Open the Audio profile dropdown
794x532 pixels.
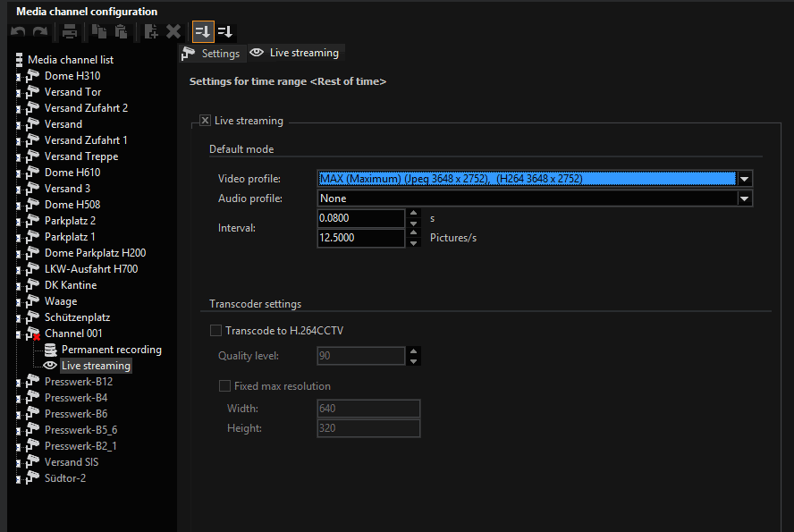744,198
